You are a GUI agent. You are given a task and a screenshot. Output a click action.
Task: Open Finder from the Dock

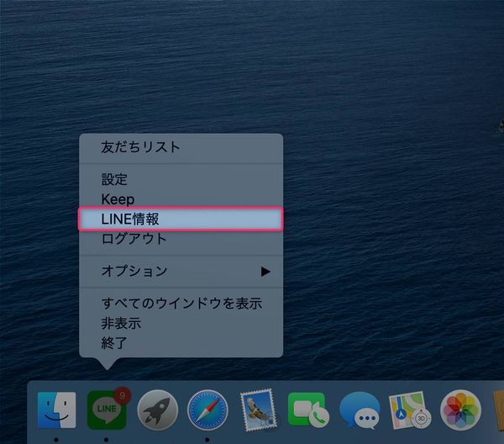tap(56, 410)
